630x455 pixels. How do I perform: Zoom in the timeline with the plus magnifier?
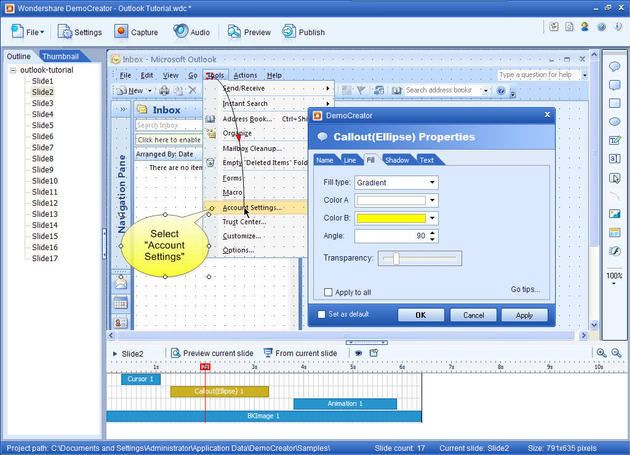pos(601,353)
